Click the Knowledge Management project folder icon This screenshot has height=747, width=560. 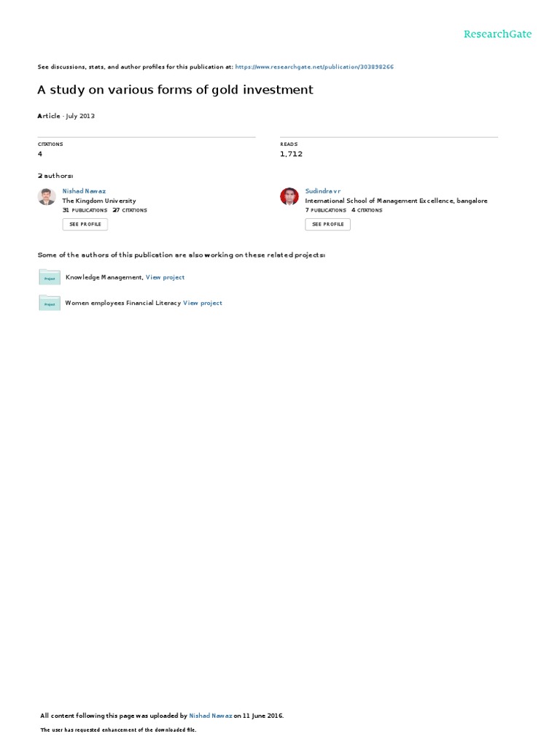50,276
